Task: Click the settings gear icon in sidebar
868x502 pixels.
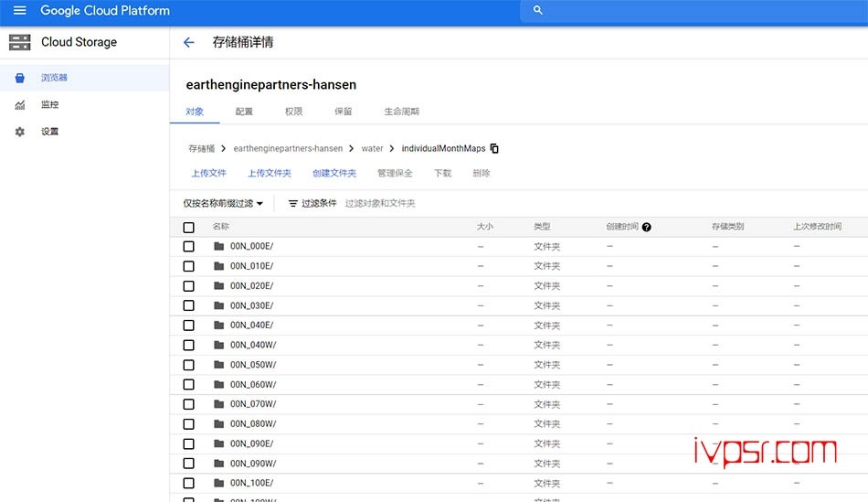Action: [x=20, y=132]
